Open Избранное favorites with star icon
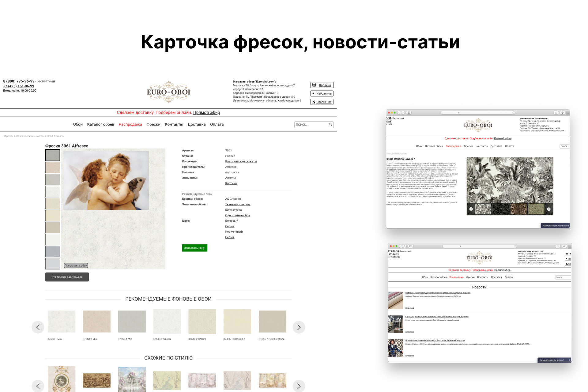Image resolution: width=588 pixels, height=392 pixels. 322,93
